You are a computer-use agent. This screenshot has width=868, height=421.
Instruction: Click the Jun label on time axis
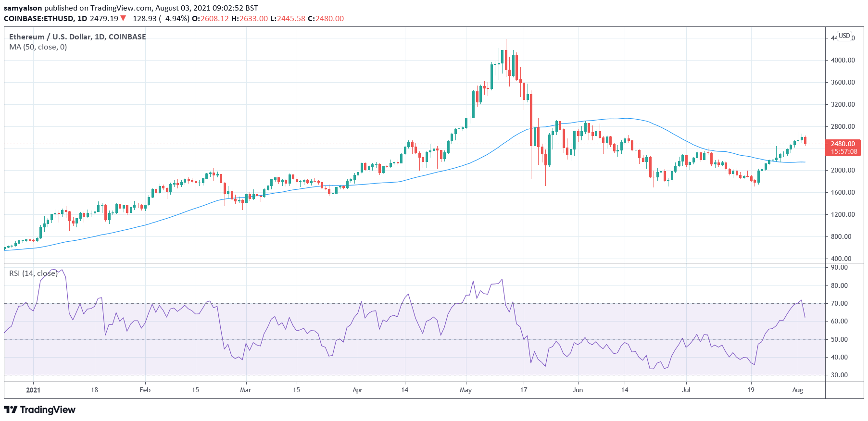click(x=578, y=390)
